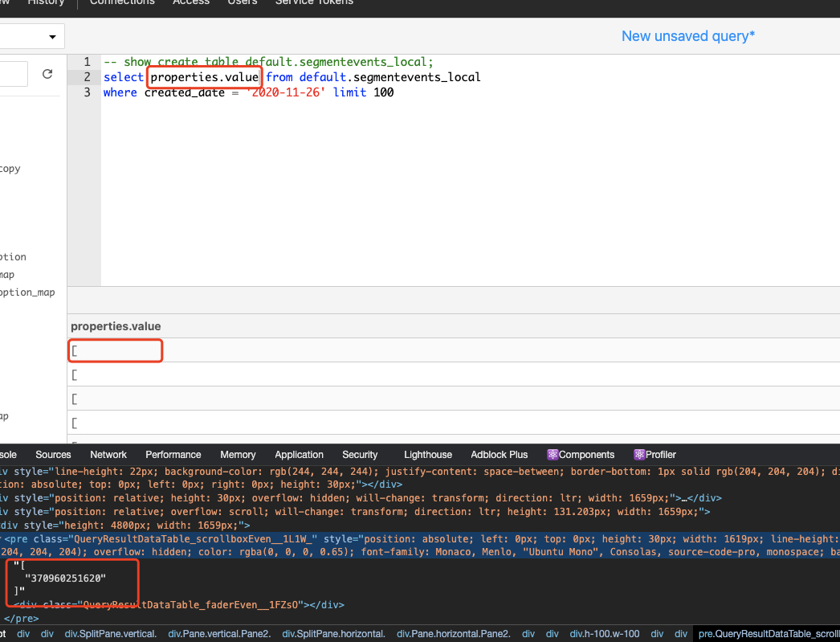Click the Users menu item
This screenshot has width=840, height=642.
click(242, 2)
